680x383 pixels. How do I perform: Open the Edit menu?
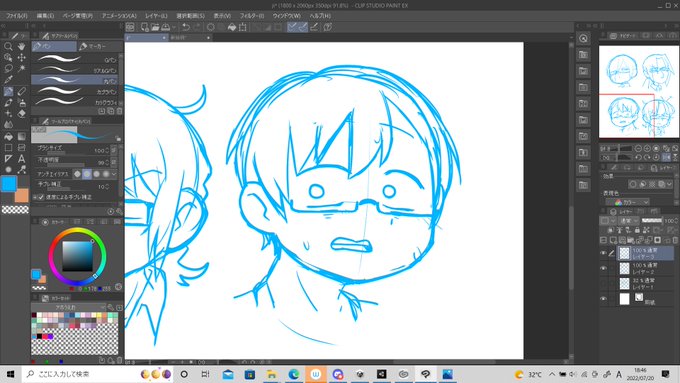point(45,16)
